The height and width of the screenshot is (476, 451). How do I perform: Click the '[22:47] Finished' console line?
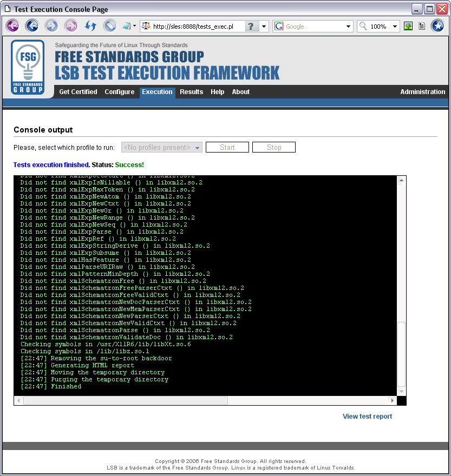[x=51, y=386]
